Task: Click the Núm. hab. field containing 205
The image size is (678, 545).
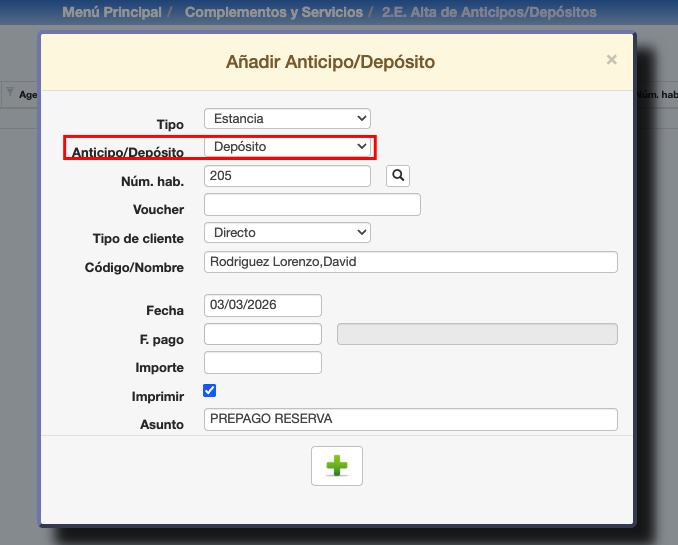Action: pyautogui.click(x=287, y=176)
